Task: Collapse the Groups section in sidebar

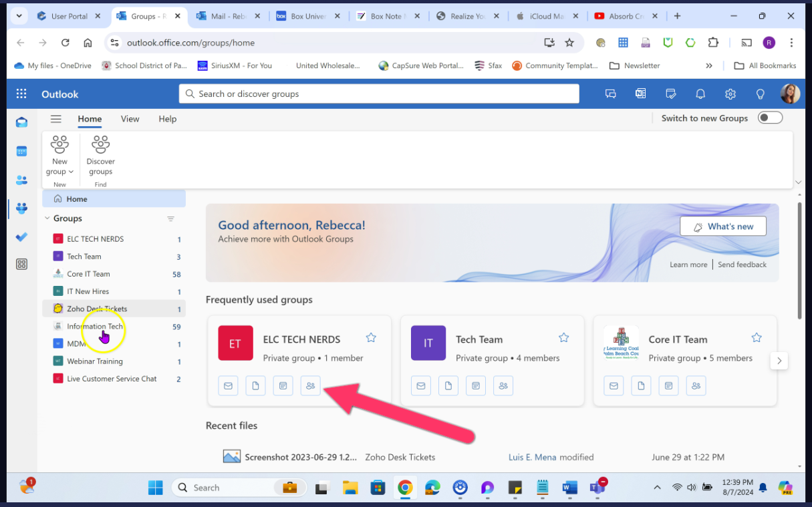Action: pos(47,218)
